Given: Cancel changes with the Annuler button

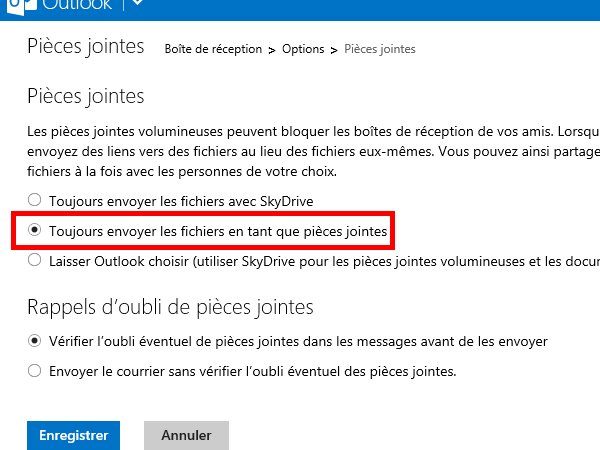Looking at the screenshot, I should click(186, 435).
